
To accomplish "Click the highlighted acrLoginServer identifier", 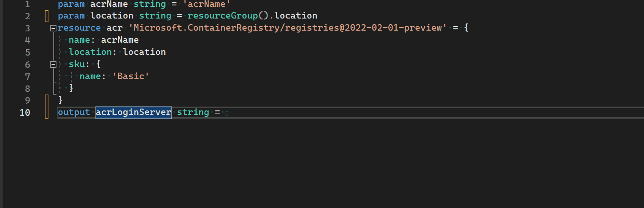I will [133, 112].
